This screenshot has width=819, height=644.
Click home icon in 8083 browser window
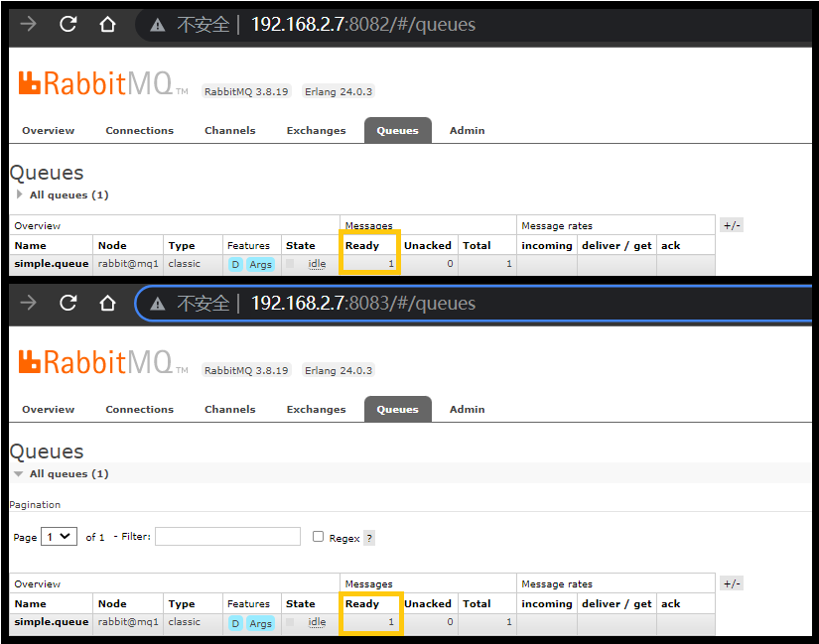pyautogui.click(x=107, y=303)
